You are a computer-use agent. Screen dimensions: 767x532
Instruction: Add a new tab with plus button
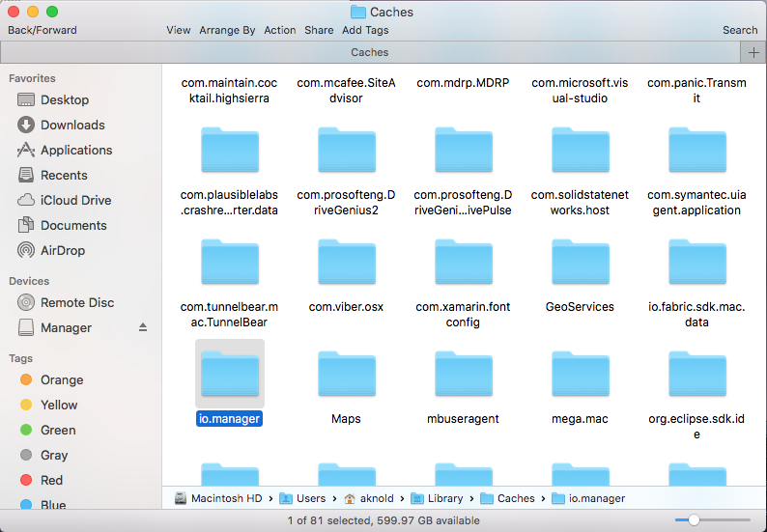(x=753, y=52)
